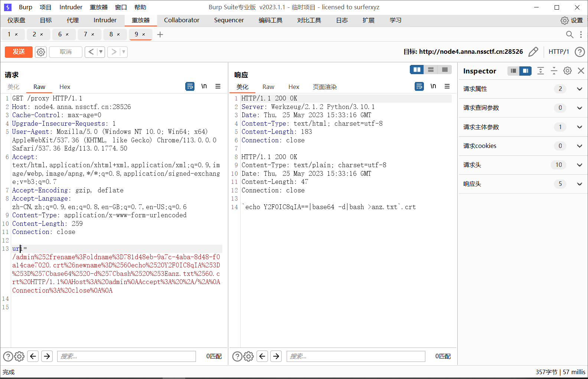Select request 美化 tab
Viewport: 588px width, 379px height.
(13, 87)
